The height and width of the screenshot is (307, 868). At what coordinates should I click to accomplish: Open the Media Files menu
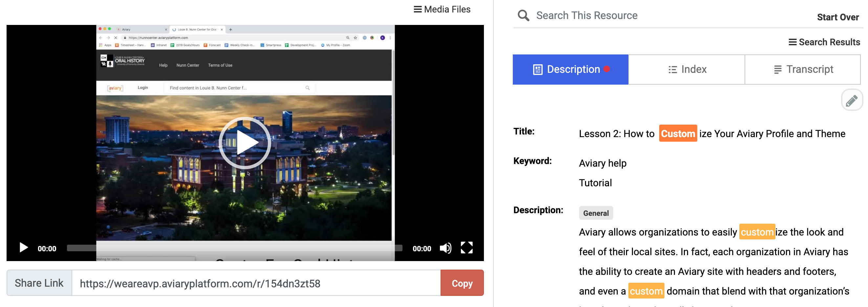(442, 10)
